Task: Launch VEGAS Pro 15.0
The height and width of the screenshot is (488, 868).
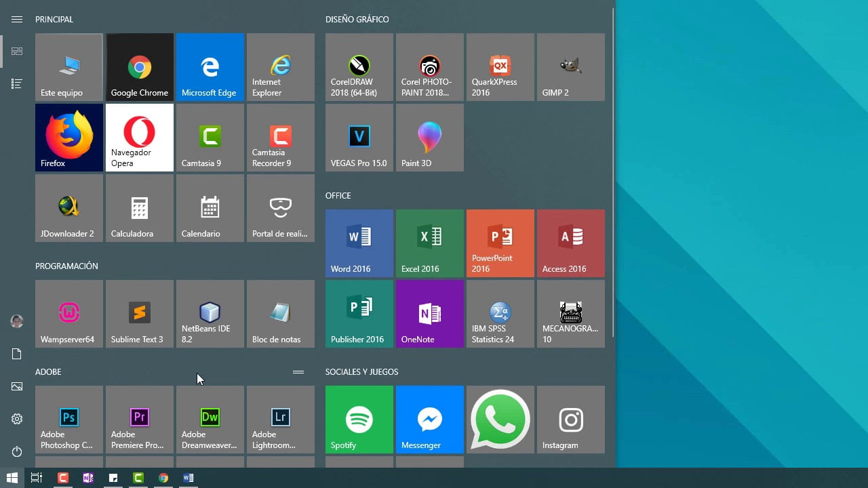Action: (359, 137)
